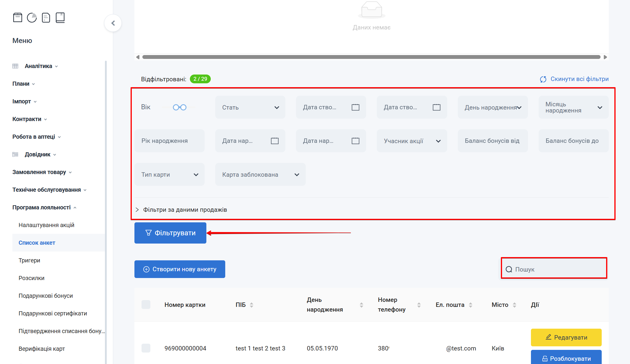Click the document icon in top toolbar
This screenshot has width=630, height=364.
coord(46,18)
